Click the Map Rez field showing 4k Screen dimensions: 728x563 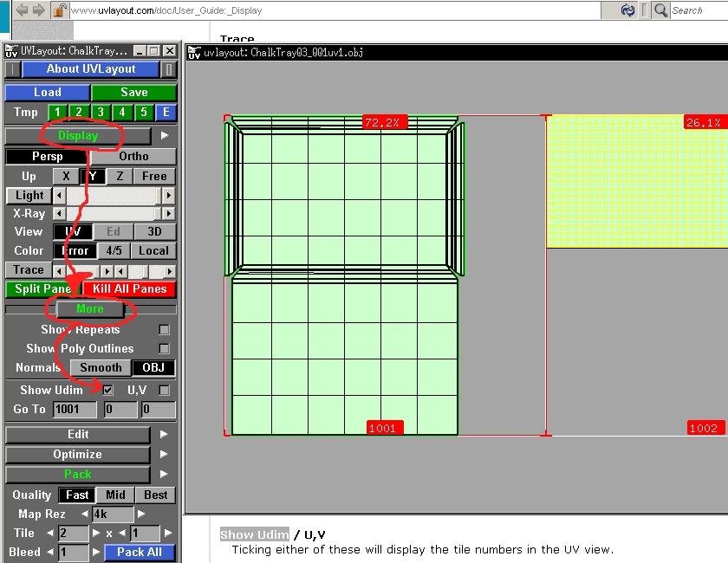[113, 514]
